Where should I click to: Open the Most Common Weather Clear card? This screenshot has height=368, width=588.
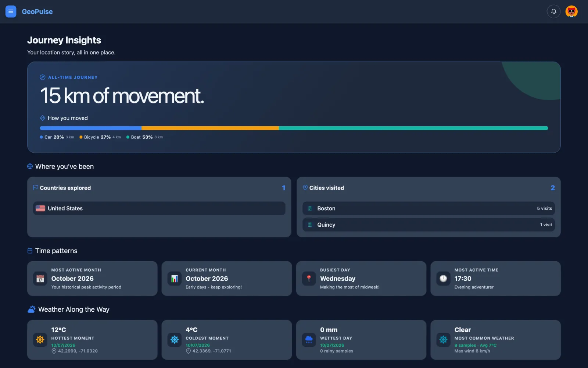pyautogui.click(x=495, y=340)
